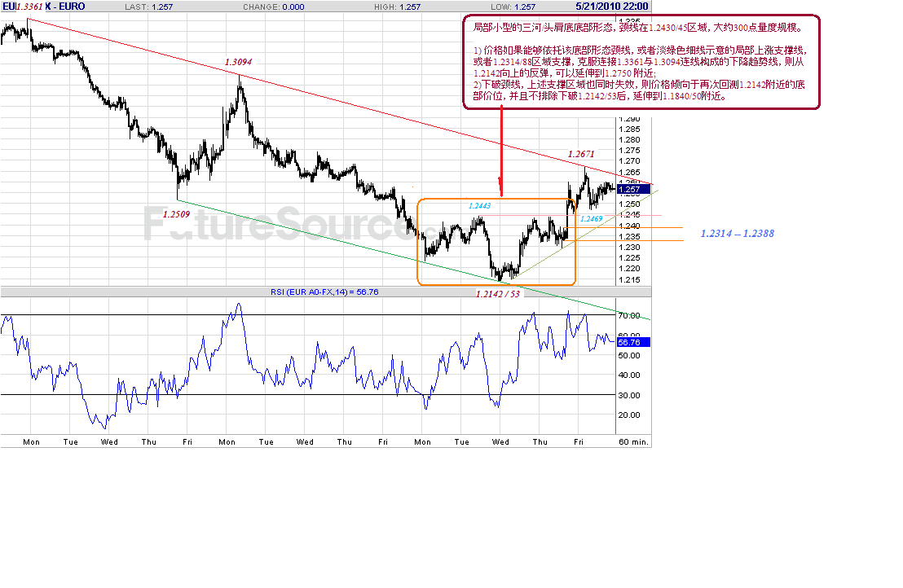
Task: Click the 1.220 price axis label
Action: click(629, 269)
